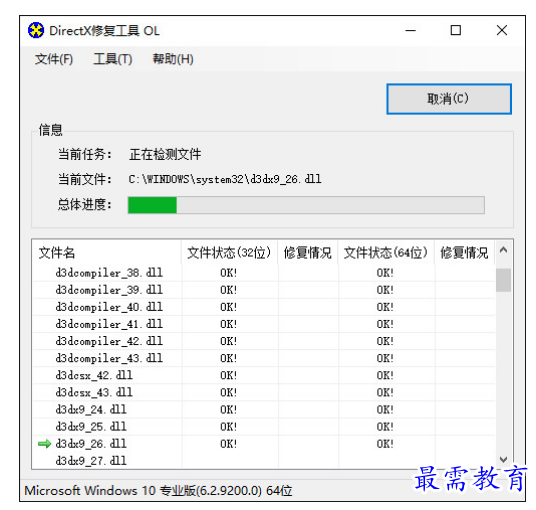Maximize the DirectX修复工具 window
This screenshot has width=536, height=510.
click(x=455, y=30)
